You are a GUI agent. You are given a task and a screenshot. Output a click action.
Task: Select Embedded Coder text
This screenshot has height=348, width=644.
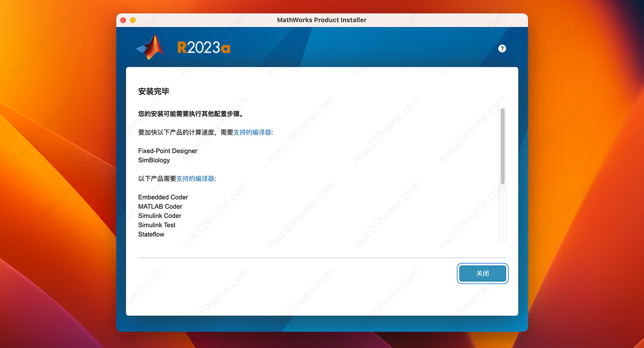tap(163, 197)
